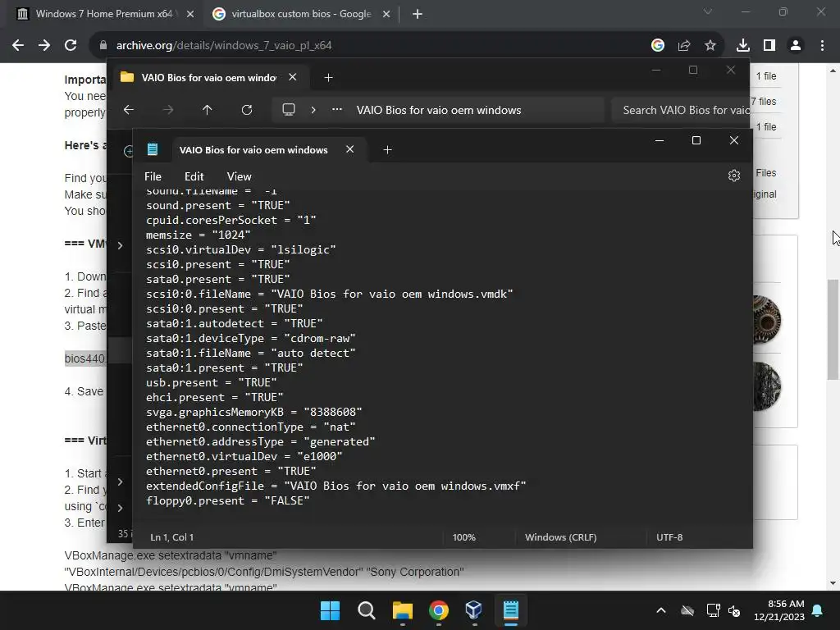
Task: Open Chrome from the taskbar
Action: tap(438, 610)
